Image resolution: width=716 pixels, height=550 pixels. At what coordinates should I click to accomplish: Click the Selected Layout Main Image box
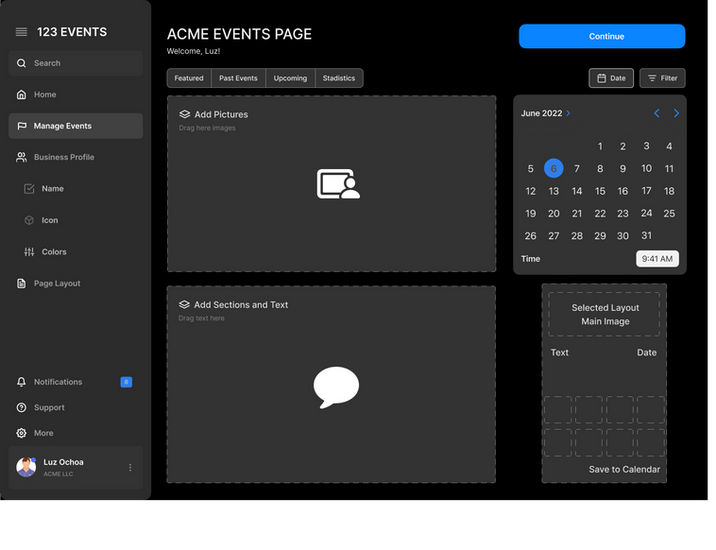(x=604, y=314)
